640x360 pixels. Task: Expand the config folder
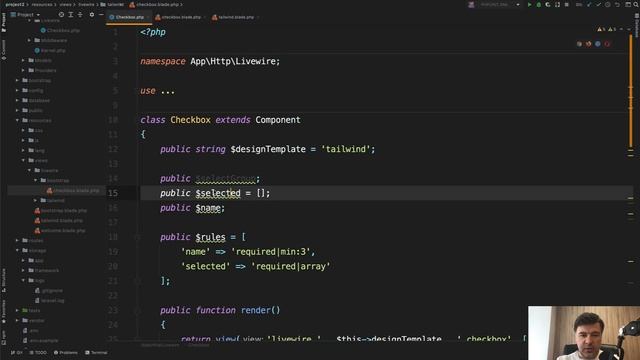[x=17, y=90]
